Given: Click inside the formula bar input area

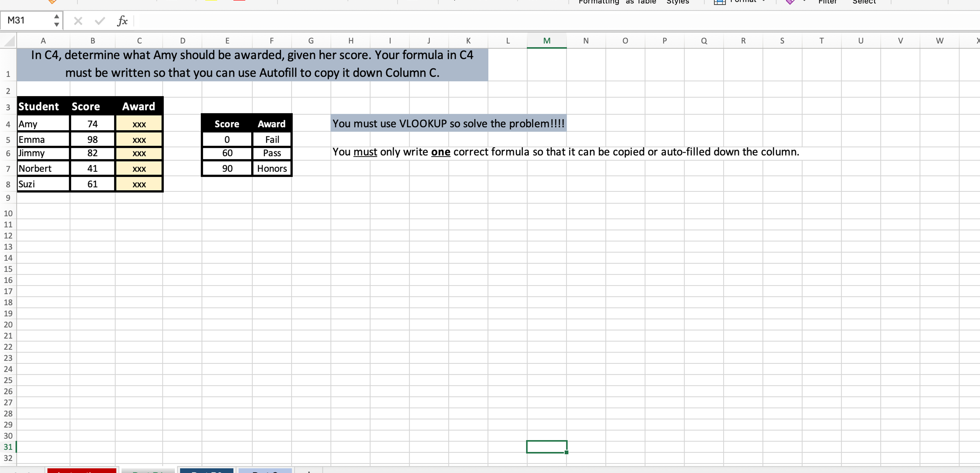Looking at the screenshot, I should pos(533,21).
